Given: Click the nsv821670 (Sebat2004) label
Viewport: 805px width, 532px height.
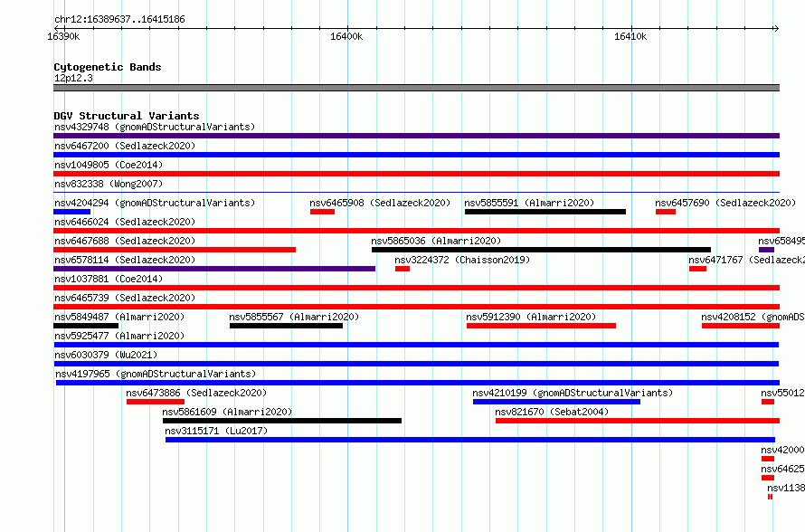Looking at the screenshot, I should 552,412.
